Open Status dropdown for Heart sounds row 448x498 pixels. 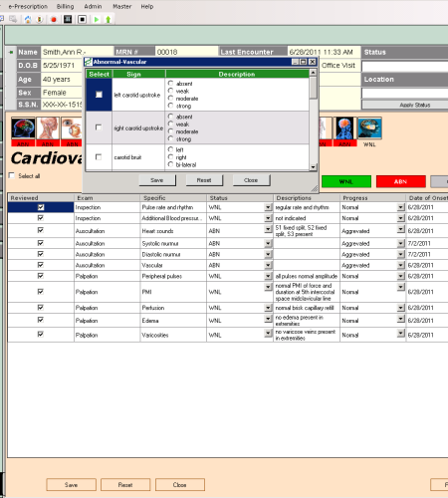click(268, 229)
